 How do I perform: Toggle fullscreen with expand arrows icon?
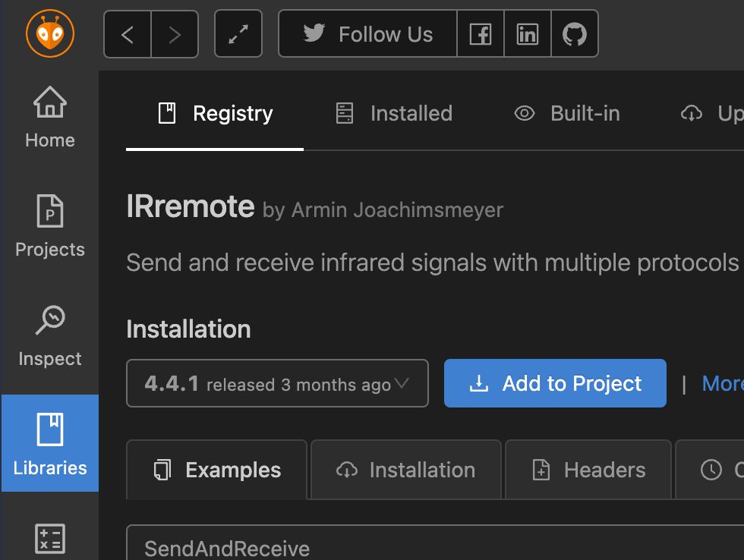pyautogui.click(x=238, y=34)
